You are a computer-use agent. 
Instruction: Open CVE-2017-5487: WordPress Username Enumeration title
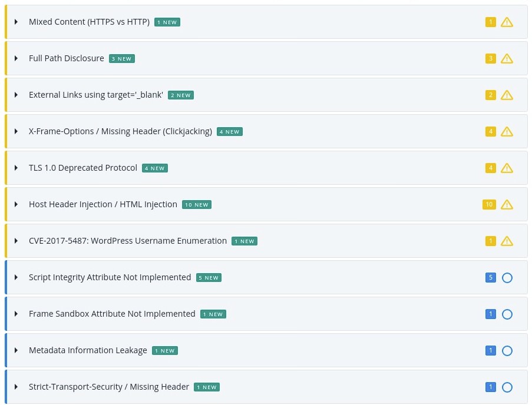tap(128, 241)
